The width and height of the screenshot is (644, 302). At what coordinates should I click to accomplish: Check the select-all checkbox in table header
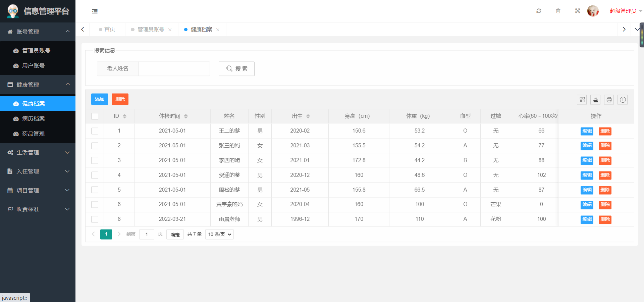95,116
